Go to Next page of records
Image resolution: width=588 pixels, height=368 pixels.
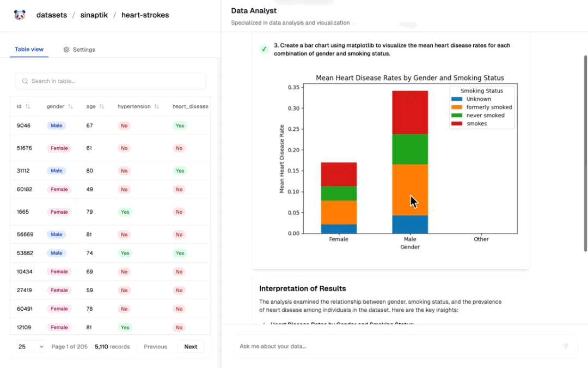click(x=191, y=347)
